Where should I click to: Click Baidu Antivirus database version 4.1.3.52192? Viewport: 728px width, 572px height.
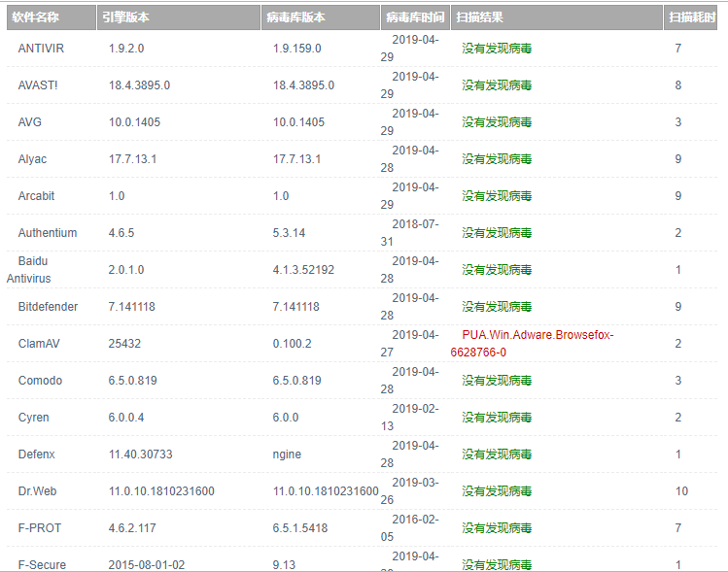pyautogui.click(x=303, y=270)
